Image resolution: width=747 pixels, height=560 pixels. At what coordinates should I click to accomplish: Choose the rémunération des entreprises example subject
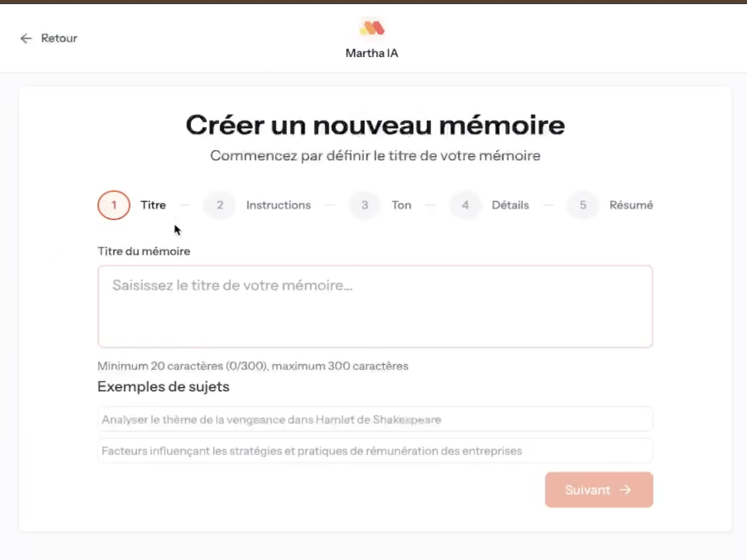click(375, 451)
